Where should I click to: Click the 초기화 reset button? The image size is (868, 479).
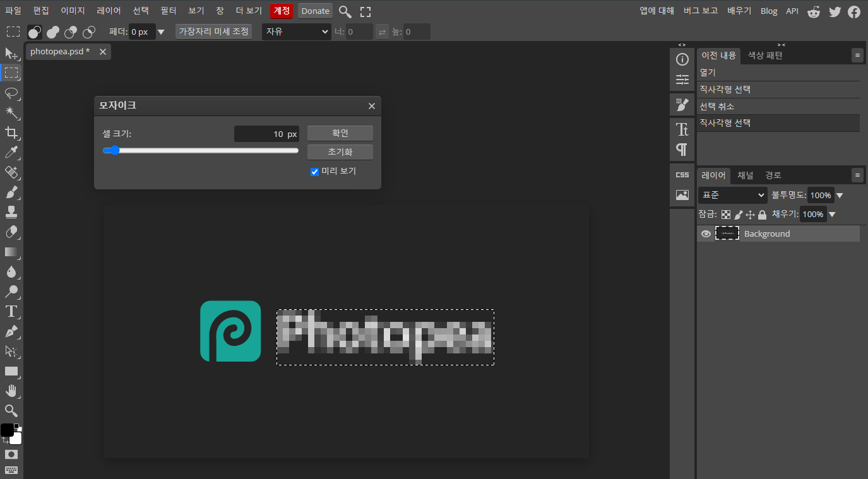pos(340,152)
